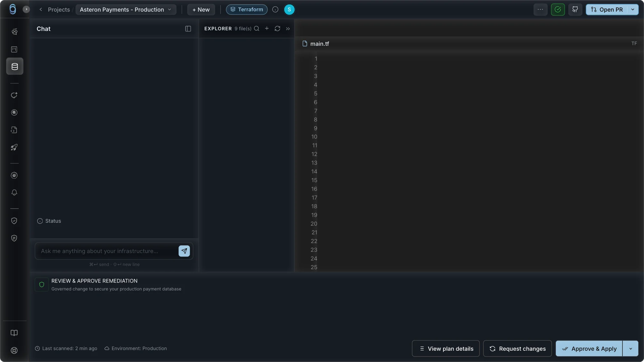Open the more options ellipsis menu
Viewport: 644px width, 362px height.
pos(540,10)
